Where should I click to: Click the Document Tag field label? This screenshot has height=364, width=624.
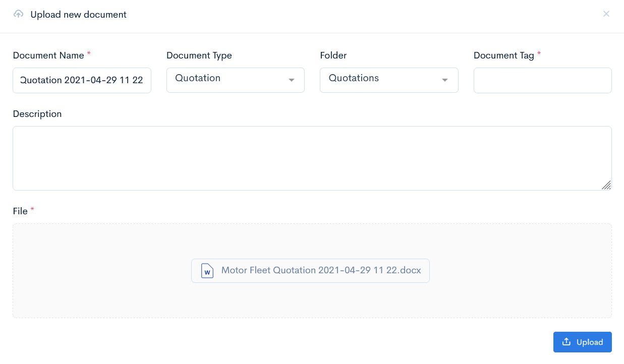pyautogui.click(x=503, y=55)
